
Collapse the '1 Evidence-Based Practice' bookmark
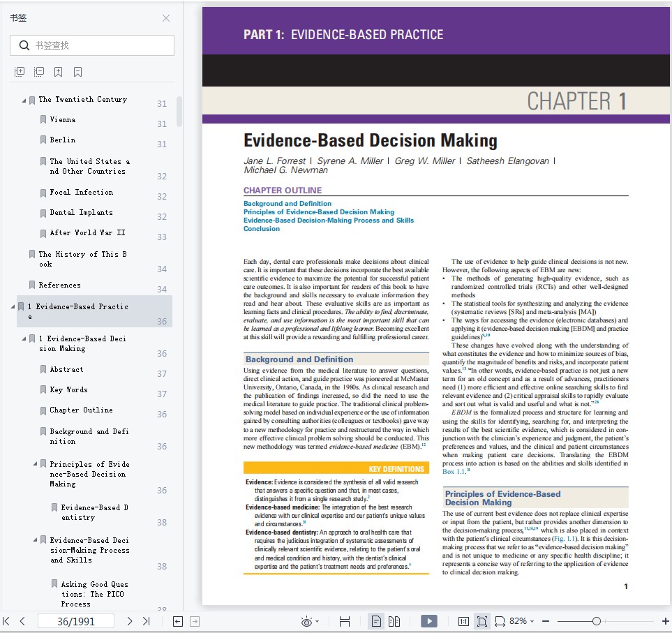pyautogui.click(x=13, y=307)
